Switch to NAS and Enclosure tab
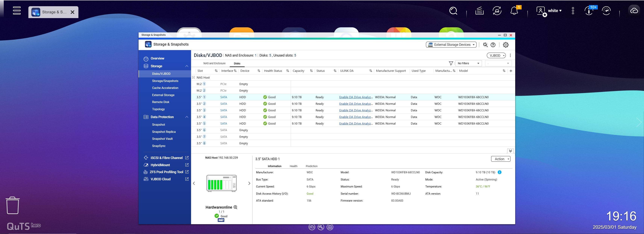 (x=214, y=63)
